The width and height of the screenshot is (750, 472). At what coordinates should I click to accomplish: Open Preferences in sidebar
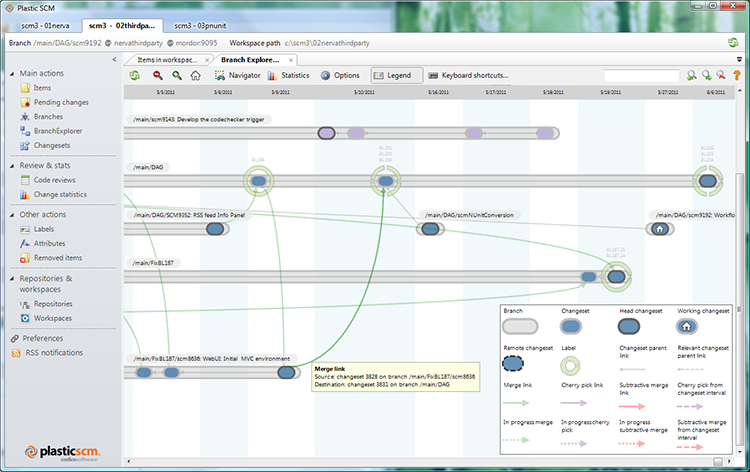point(37,339)
